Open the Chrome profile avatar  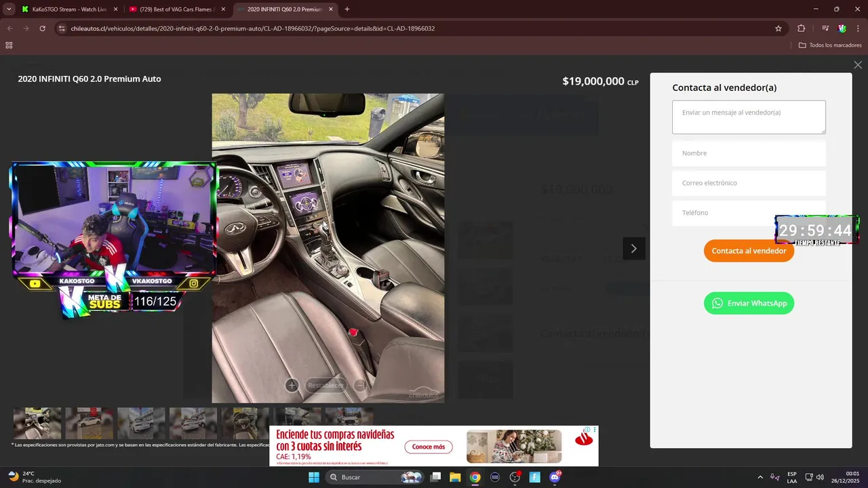pos(842,28)
